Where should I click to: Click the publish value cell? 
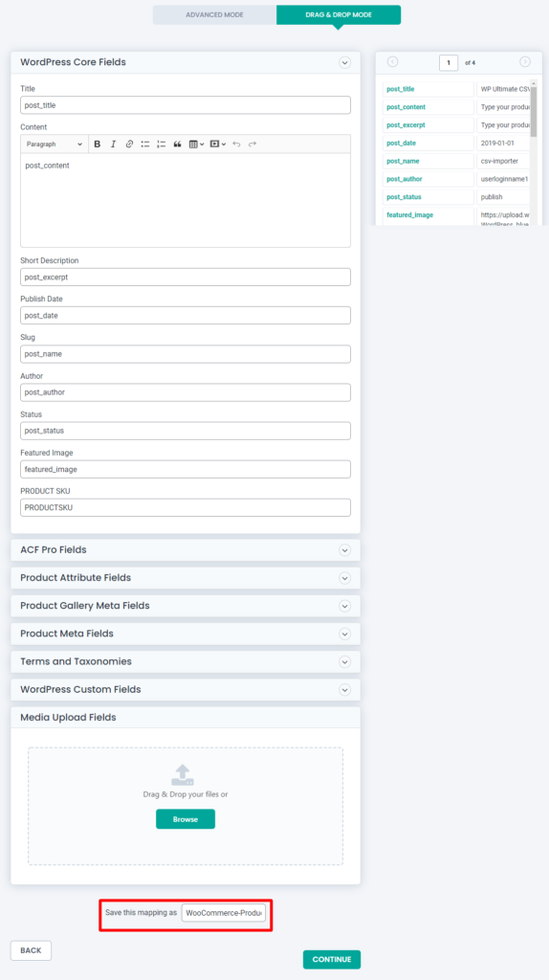pos(503,197)
